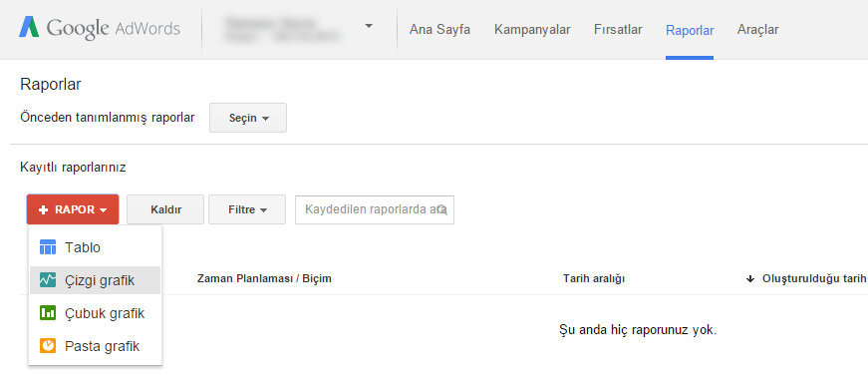The height and width of the screenshot is (382, 868).
Task: Select Çizgi grafik menu entry
Action: (96, 280)
